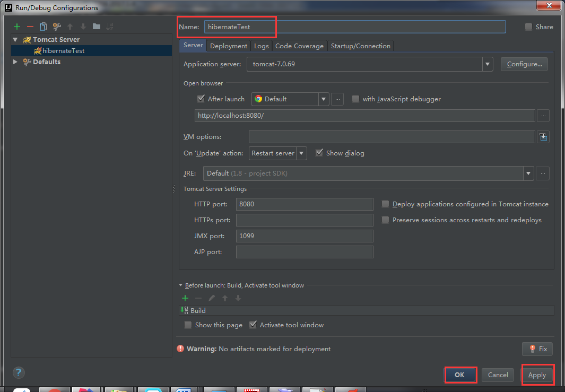Viewport: 565px width, 392px height.
Task: Move configuration up arrow in left toolbar
Action: coord(70,27)
